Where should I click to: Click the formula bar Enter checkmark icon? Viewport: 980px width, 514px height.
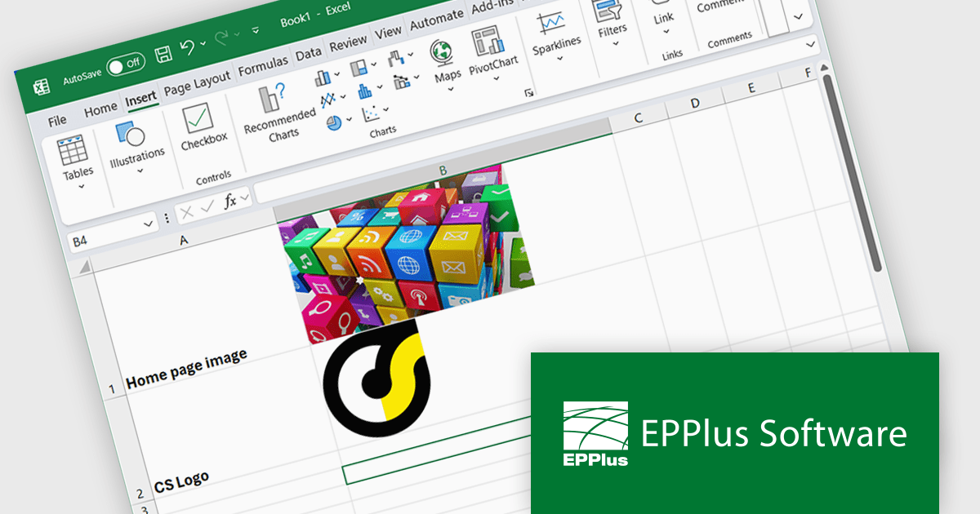(x=207, y=206)
